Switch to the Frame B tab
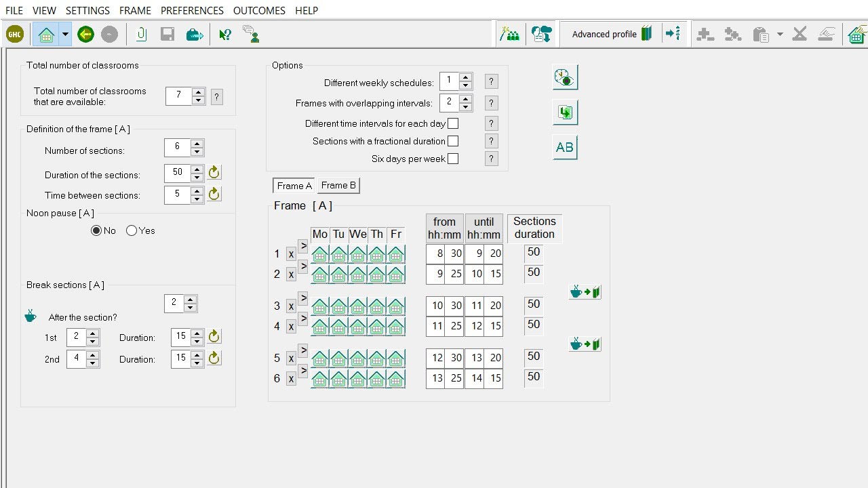The height and width of the screenshot is (488, 868). pyautogui.click(x=338, y=186)
